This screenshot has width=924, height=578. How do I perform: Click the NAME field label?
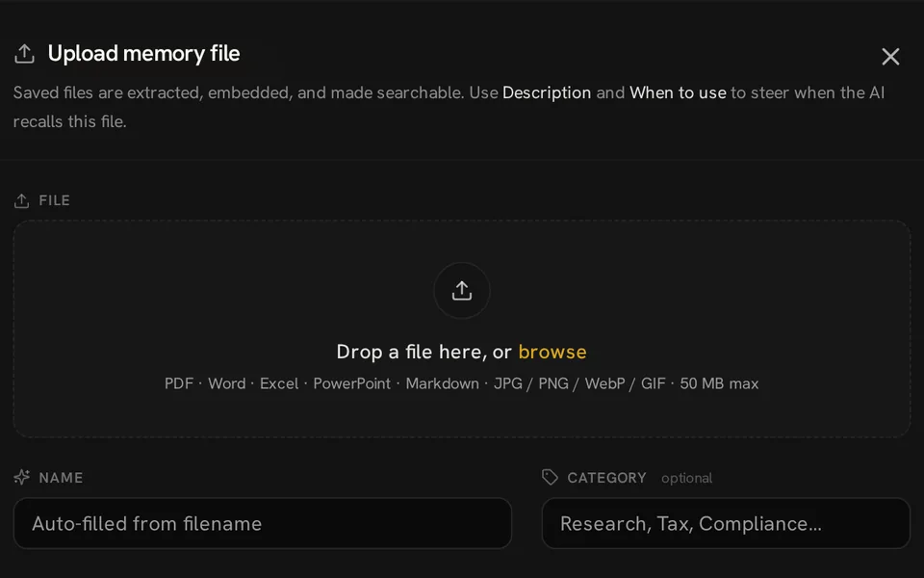pyautogui.click(x=61, y=478)
